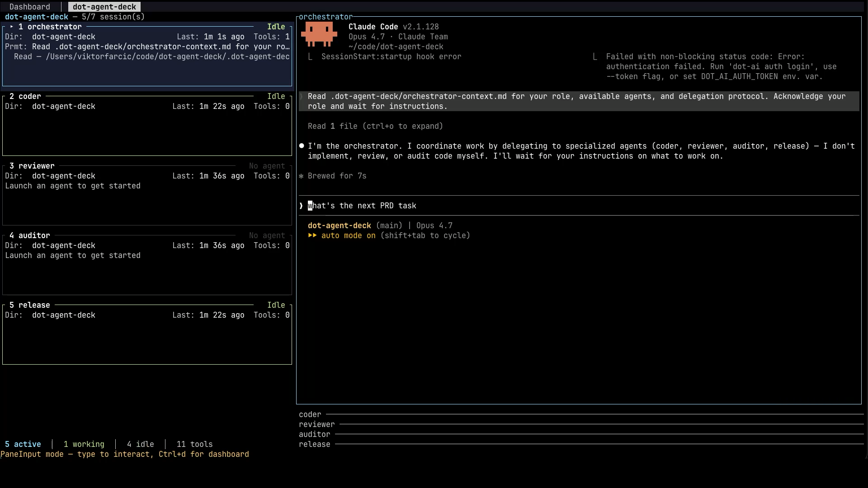Click the coder 'Last: 1m 22s ago' text

208,106
